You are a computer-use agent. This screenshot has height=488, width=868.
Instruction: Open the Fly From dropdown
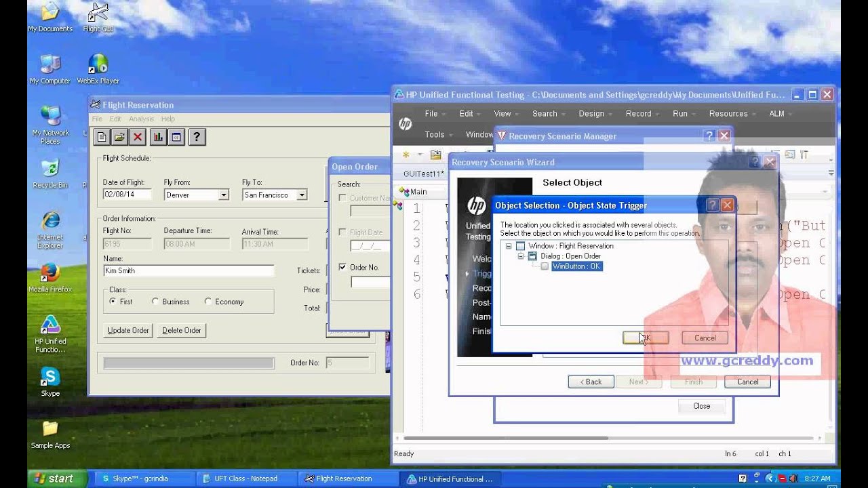(x=223, y=195)
